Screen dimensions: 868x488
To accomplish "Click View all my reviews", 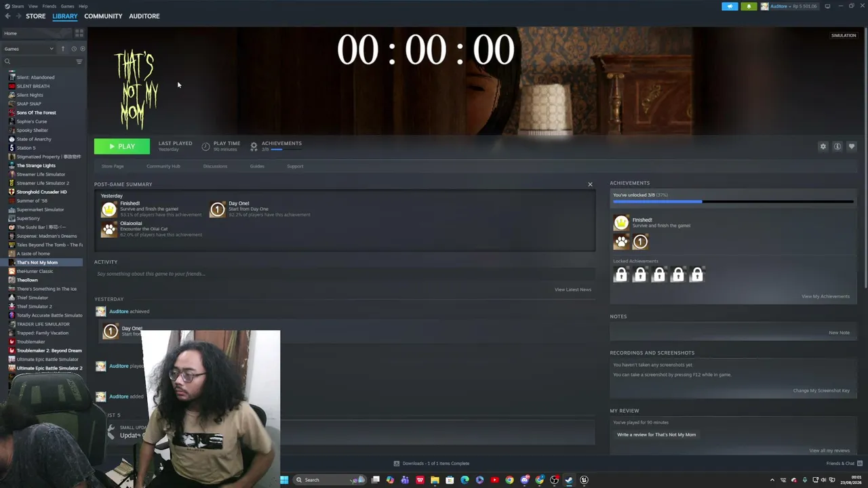I will click(829, 451).
